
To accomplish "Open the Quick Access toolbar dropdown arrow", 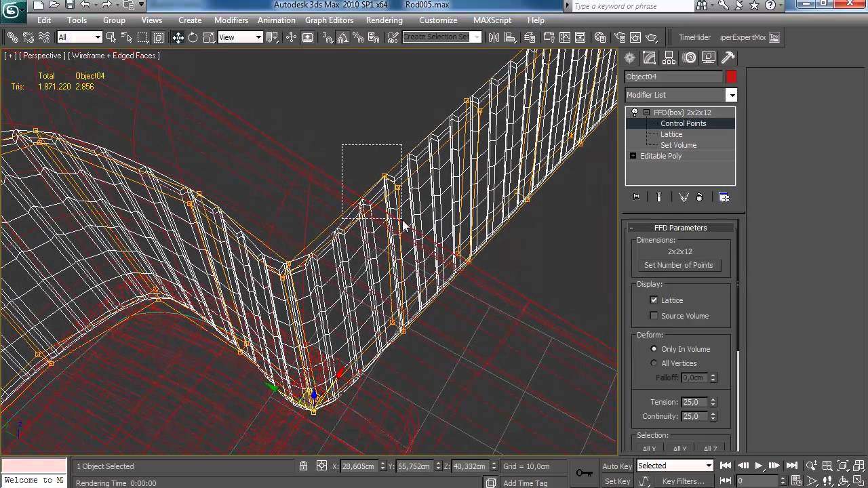I will coord(142,5).
